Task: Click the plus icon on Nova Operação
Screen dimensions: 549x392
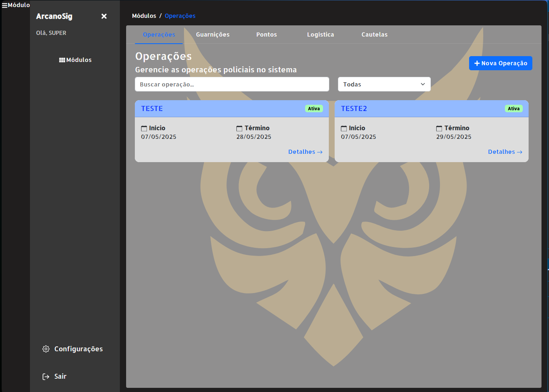Action: click(x=477, y=63)
